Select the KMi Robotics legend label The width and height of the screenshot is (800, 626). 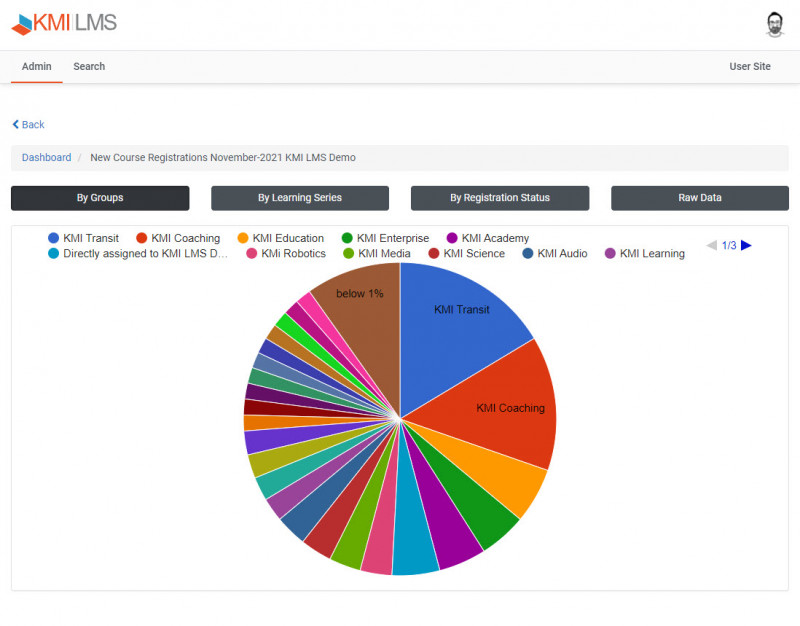pyautogui.click(x=293, y=254)
